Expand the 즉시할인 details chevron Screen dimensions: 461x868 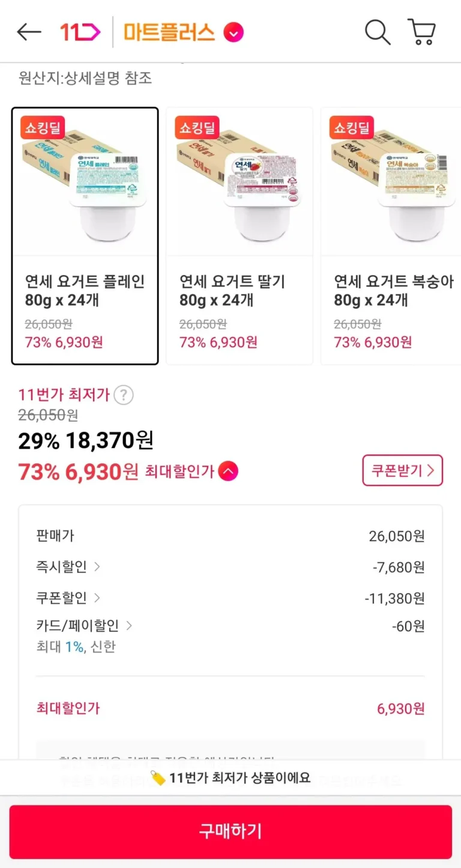[97, 566]
